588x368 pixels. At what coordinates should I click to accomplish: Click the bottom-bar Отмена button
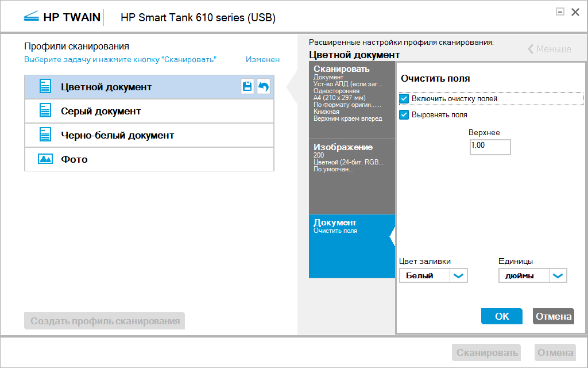555,352
